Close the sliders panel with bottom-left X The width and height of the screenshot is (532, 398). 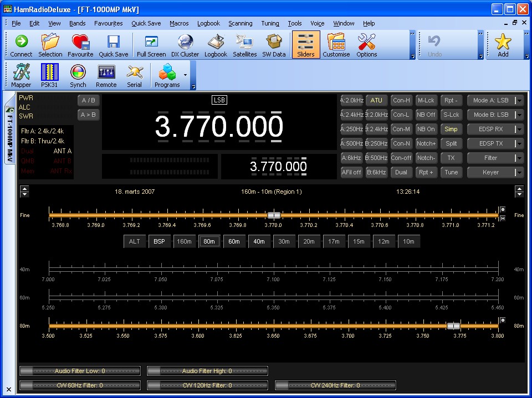[x=9, y=390]
